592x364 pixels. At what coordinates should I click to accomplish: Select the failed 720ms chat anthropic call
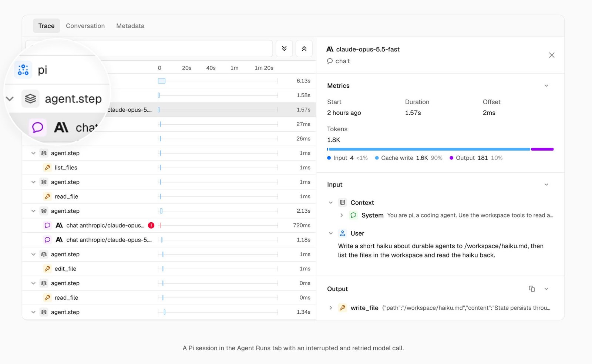[169, 225]
